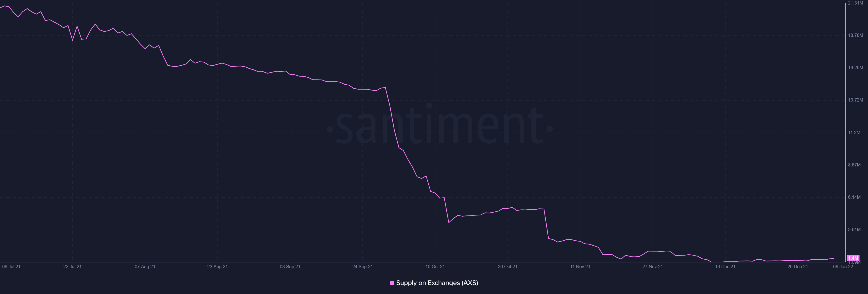The height and width of the screenshot is (294, 868).
Task: Click the pink legend color square
Action: 392,283
